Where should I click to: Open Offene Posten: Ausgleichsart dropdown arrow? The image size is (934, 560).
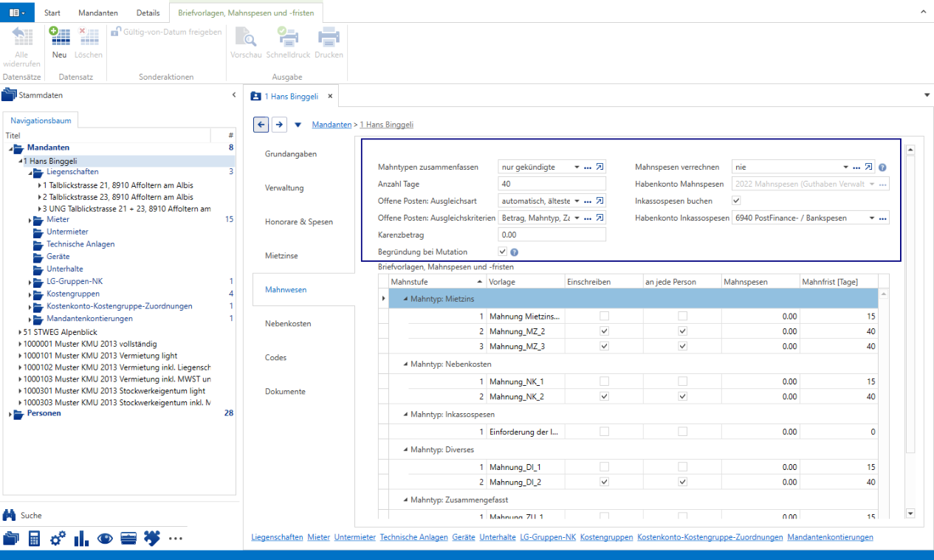pyautogui.click(x=577, y=201)
